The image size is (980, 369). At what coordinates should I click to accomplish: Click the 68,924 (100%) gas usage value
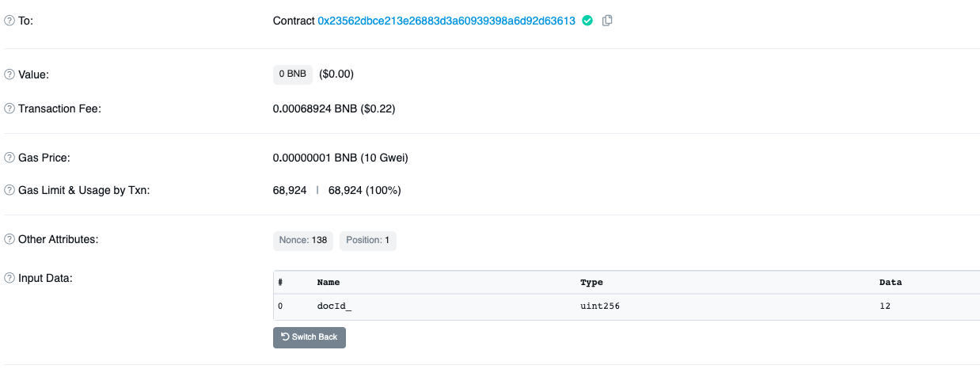coord(365,191)
